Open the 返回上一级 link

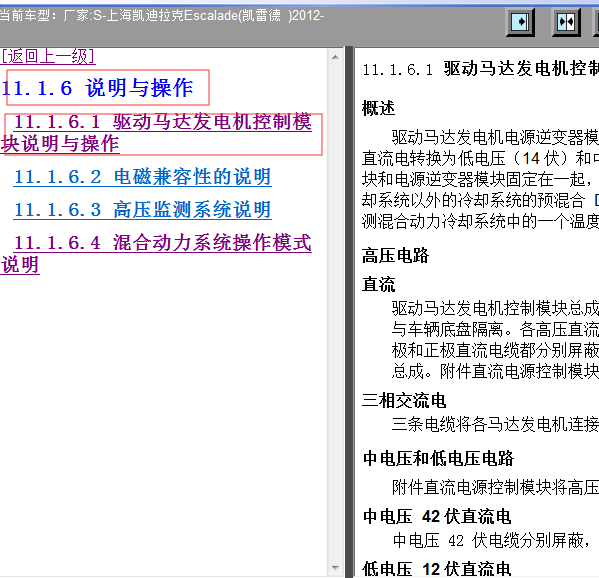[x=47, y=56]
